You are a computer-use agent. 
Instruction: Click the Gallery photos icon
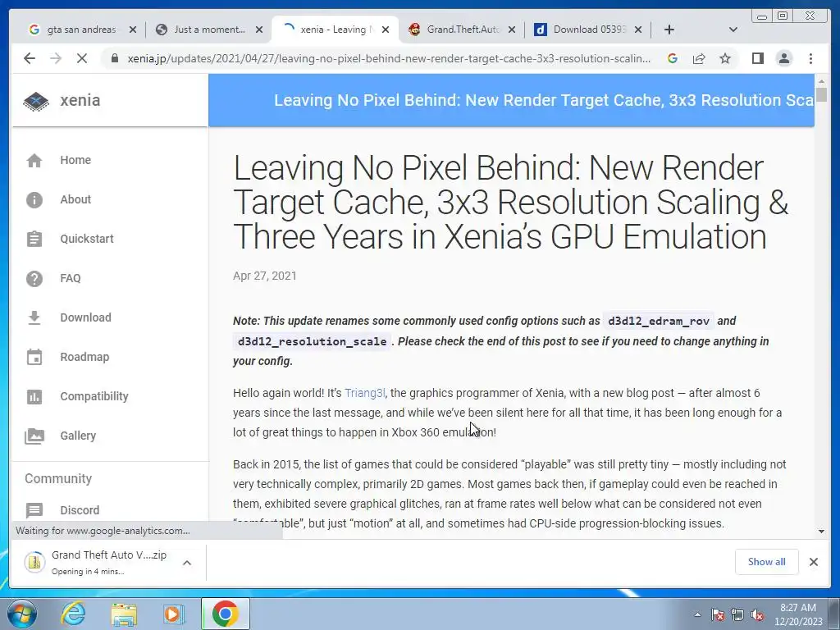(x=34, y=436)
